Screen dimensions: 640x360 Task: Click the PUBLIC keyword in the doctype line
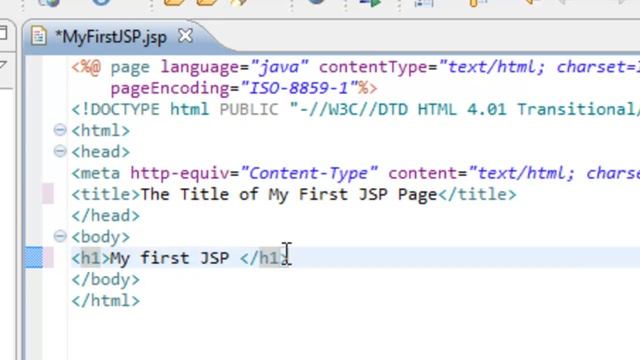pos(249,109)
